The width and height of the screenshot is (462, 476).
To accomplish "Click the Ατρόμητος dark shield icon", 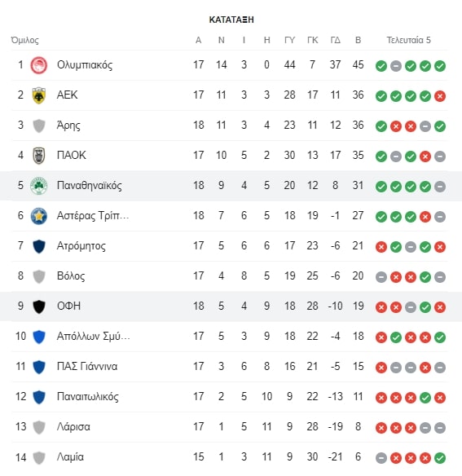I will 39,246.
